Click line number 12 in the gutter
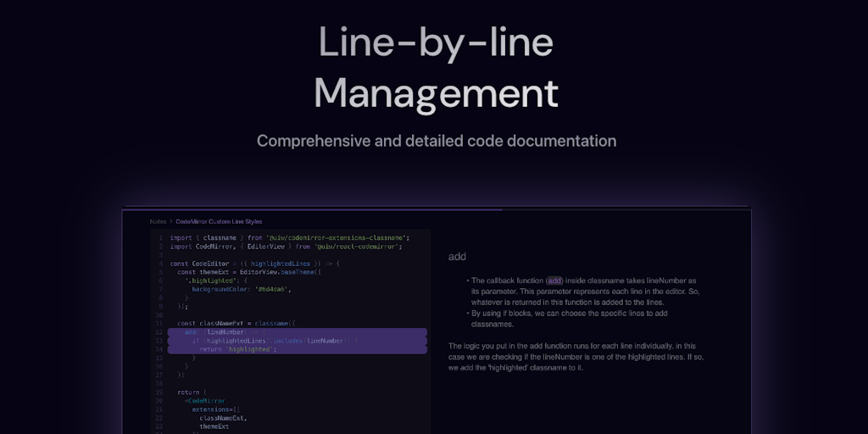Screen dimensions: 868x434 coord(159,332)
